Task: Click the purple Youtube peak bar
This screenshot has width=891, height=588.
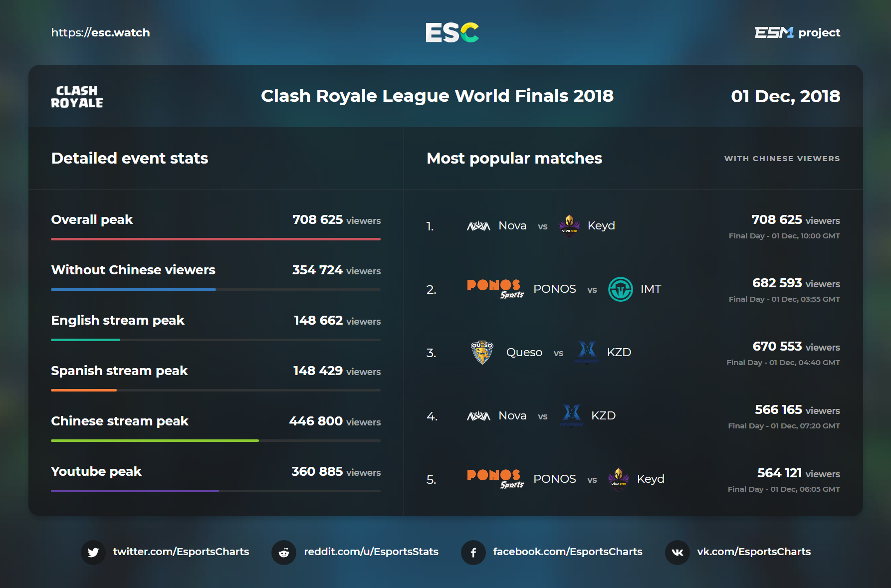Action: coord(135,491)
